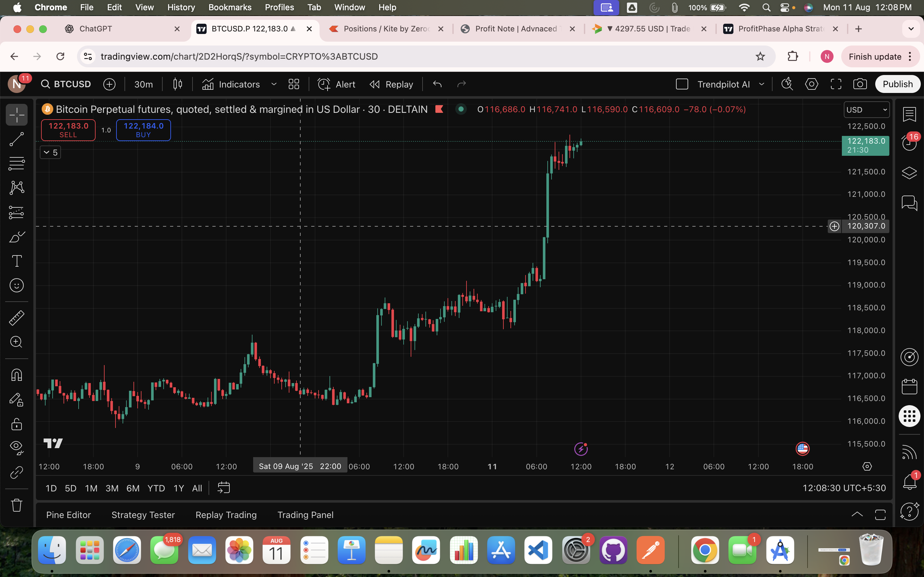Viewport: 924px width, 577px height.
Task: Delete drawings with the trash icon
Action: point(16,505)
